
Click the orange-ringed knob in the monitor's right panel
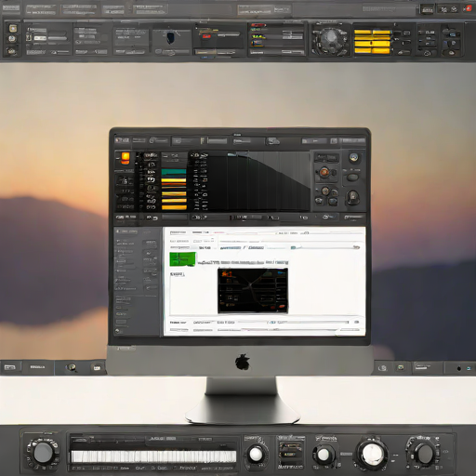tap(324, 172)
